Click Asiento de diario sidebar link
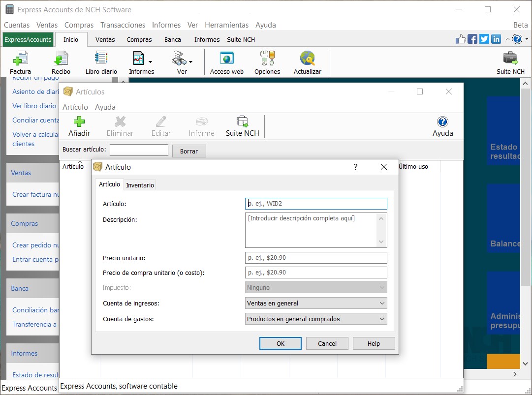 pos(35,91)
